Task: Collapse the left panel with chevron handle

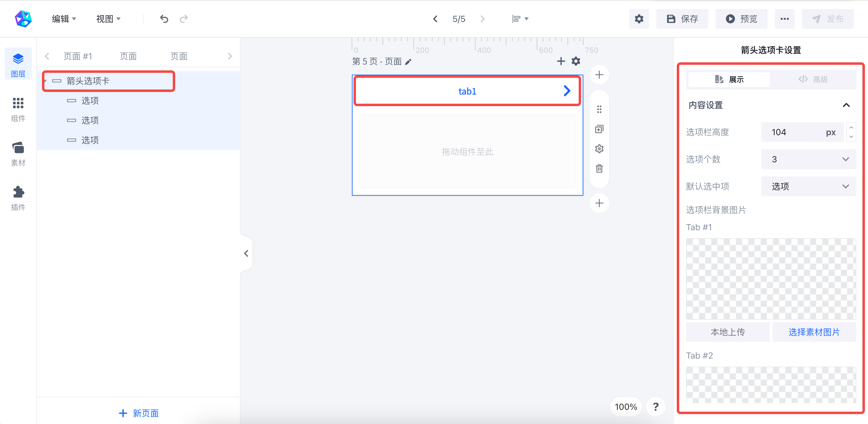Action: (x=246, y=253)
